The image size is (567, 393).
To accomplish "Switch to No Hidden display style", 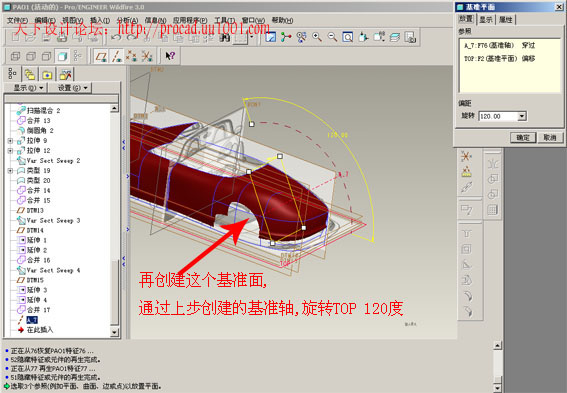I will pos(47,56).
